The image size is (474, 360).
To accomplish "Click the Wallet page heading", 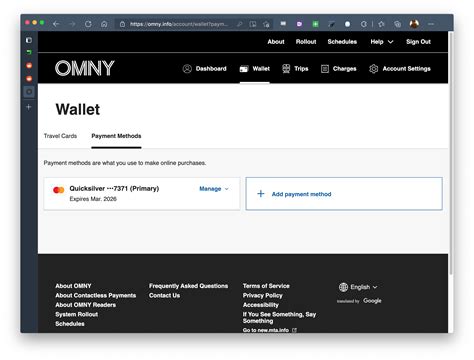I will tap(78, 109).
